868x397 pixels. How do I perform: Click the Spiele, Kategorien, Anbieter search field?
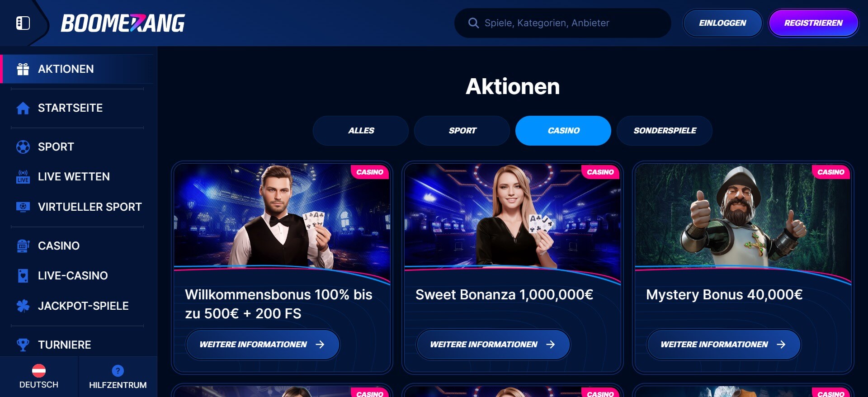click(x=562, y=23)
